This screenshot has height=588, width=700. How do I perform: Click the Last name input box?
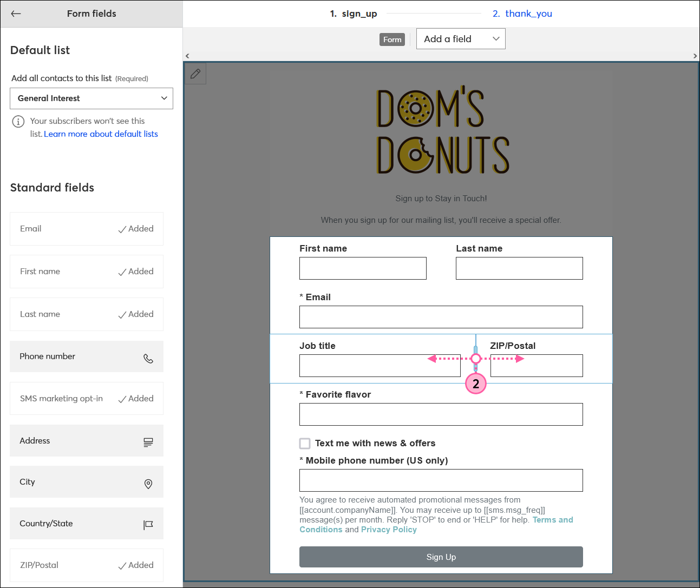(x=519, y=268)
